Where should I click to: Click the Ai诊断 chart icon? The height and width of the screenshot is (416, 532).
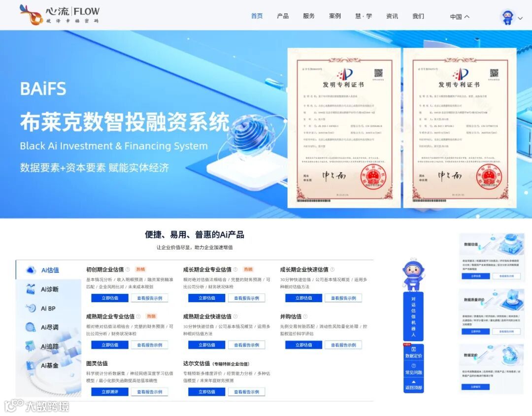click(31, 289)
